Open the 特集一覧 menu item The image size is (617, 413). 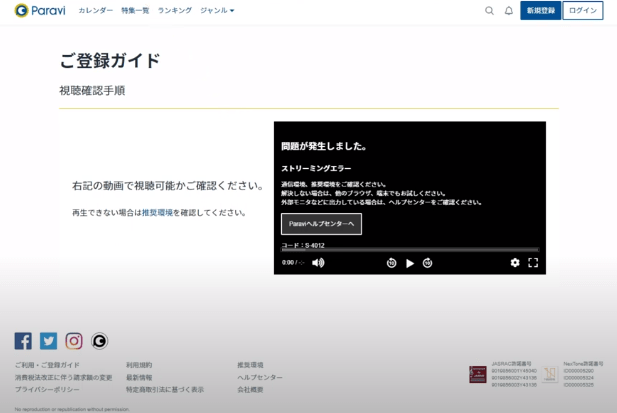click(135, 11)
